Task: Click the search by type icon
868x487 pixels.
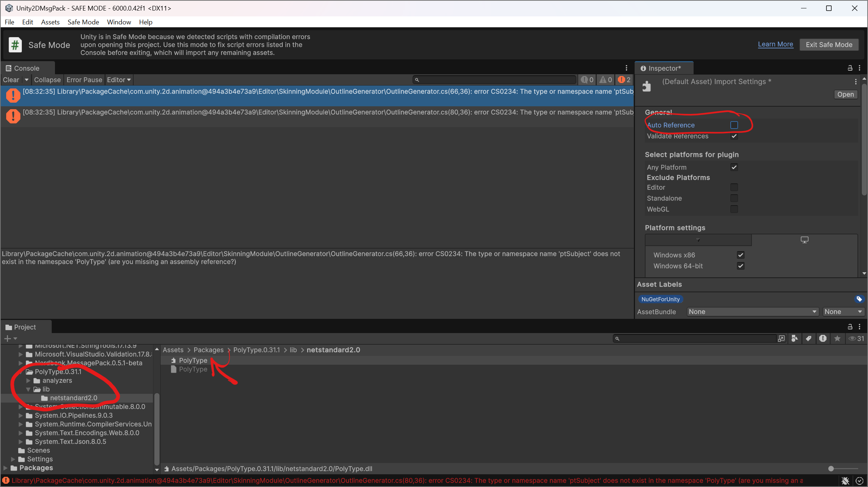Action: click(794, 338)
